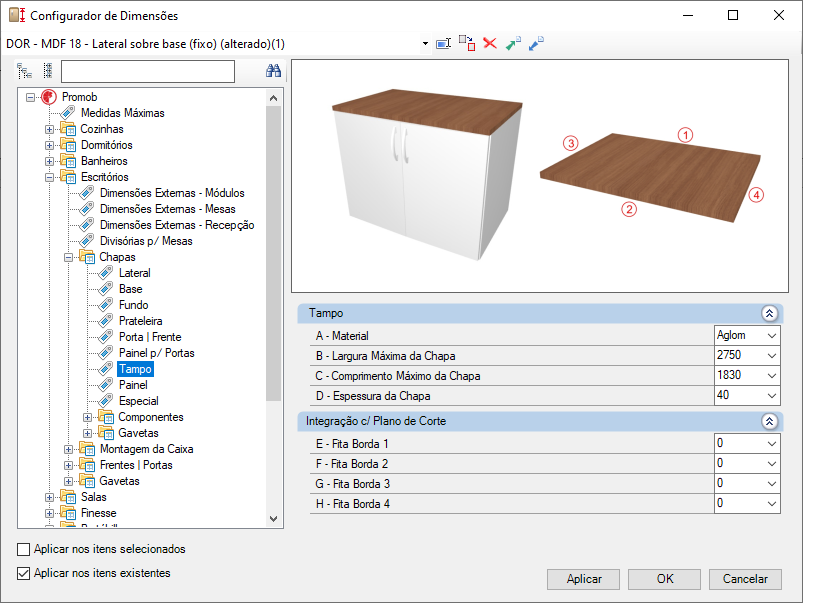Image resolution: width=814 pixels, height=611 pixels.
Task: Click the expand tree icon above the tree
Action: pos(24,71)
